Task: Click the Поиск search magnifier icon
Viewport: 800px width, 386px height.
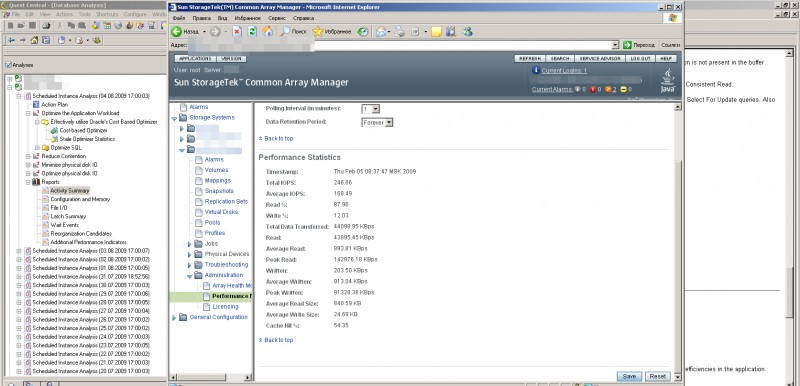Action: [285, 32]
